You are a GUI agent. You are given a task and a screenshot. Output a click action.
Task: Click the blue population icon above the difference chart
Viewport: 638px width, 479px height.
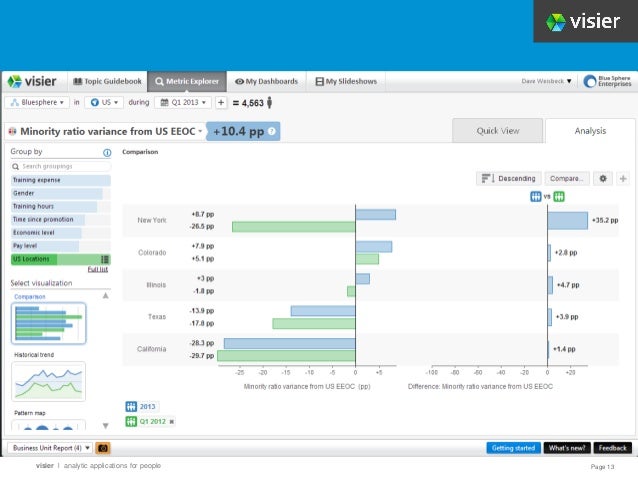[x=536, y=197]
